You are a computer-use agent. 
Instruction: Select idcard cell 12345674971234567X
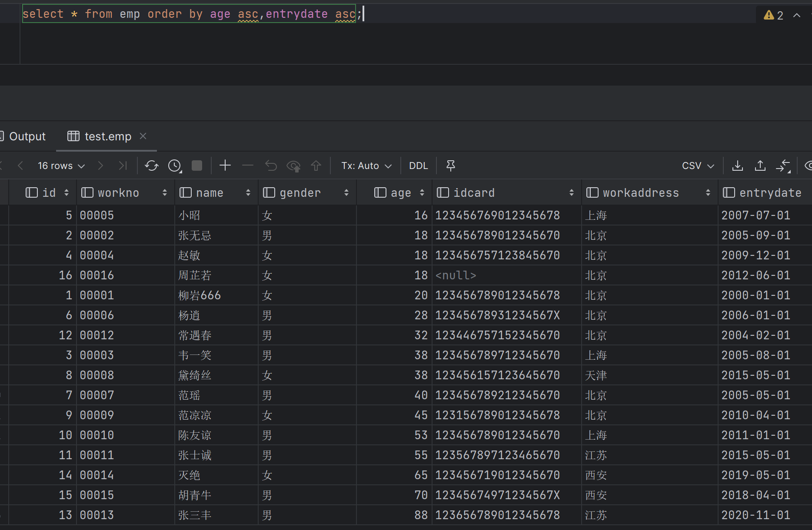click(507, 495)
